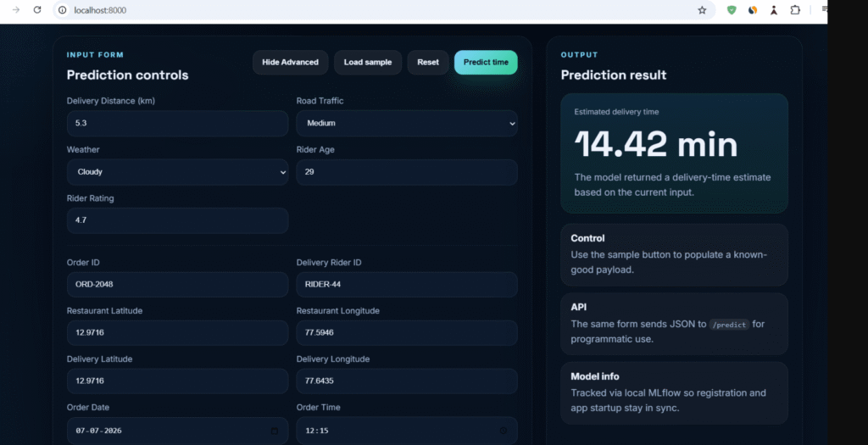Click the 'Control' card title

click(x=587, y=238)
